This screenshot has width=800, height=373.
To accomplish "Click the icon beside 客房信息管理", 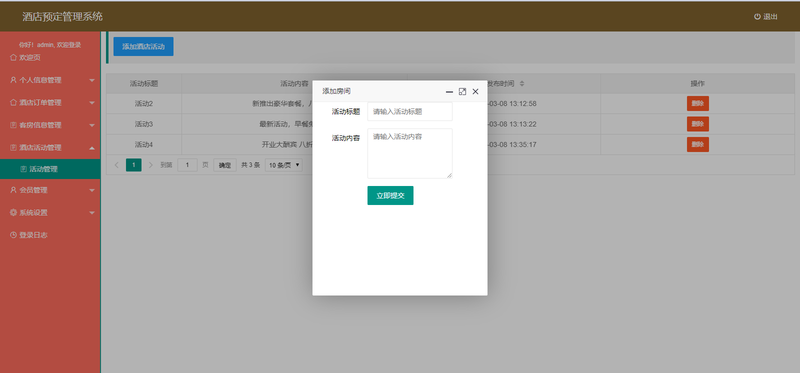I will coord(13,125).
